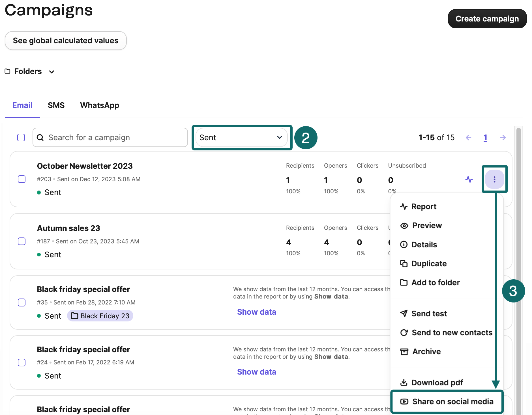Click See global calculated values button
532x415 pixels.
[x=66, y=41]
